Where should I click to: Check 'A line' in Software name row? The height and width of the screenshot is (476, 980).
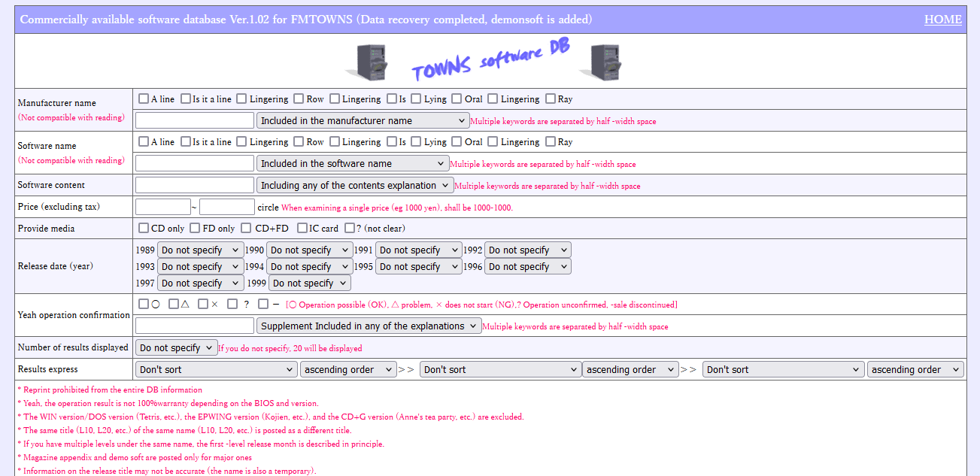144,141
